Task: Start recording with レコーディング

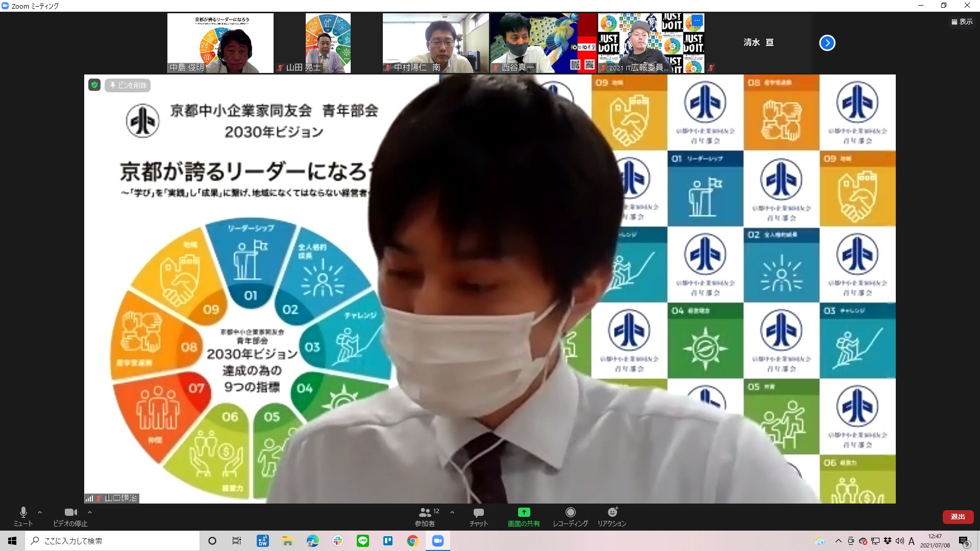Action: pyautogui.click(x=570, y=516)
